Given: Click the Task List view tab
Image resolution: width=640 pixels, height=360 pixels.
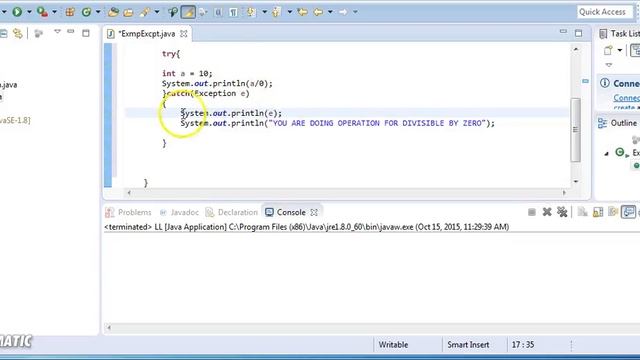Looking at the screenshot, I should [619, 33].
